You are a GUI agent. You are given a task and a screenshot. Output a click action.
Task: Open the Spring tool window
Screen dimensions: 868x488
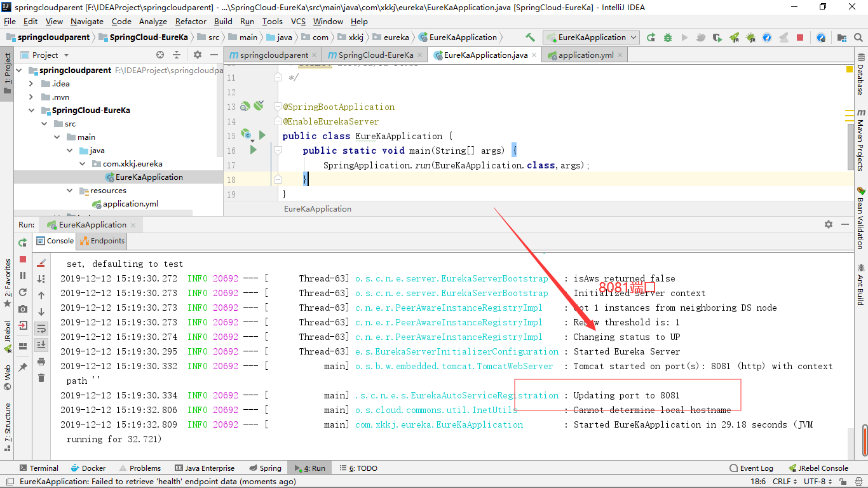(265, 468)
